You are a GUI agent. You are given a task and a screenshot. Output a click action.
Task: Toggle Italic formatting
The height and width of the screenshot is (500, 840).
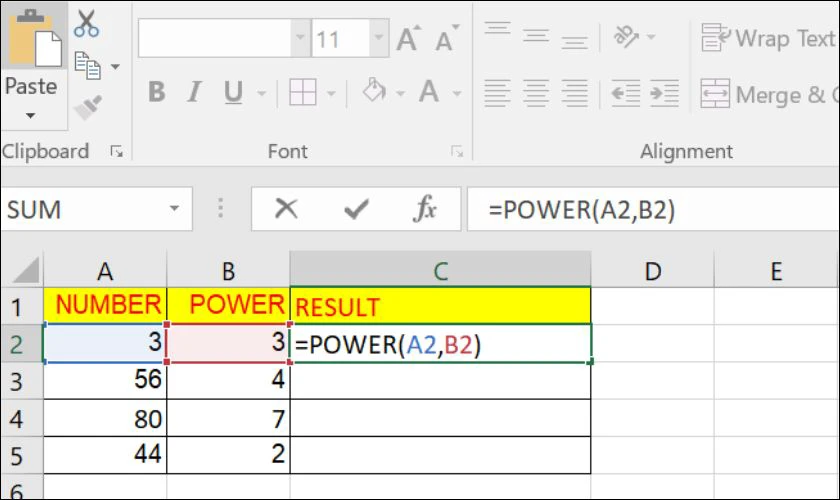tap(194, 92)
